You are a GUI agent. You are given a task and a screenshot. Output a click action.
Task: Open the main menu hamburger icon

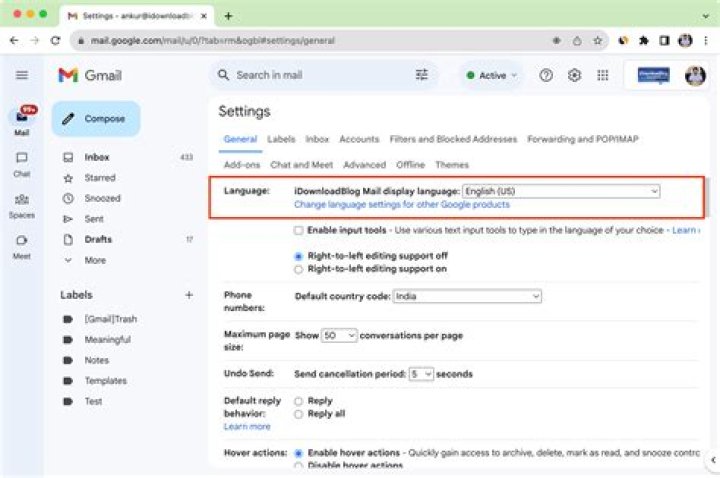[22, 75]
